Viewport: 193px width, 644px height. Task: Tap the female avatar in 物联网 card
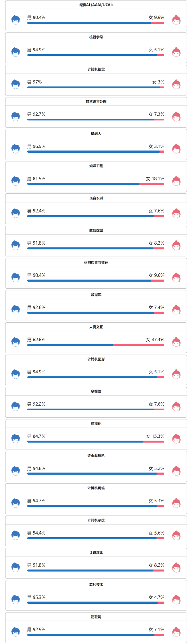[x=176, y=631]
